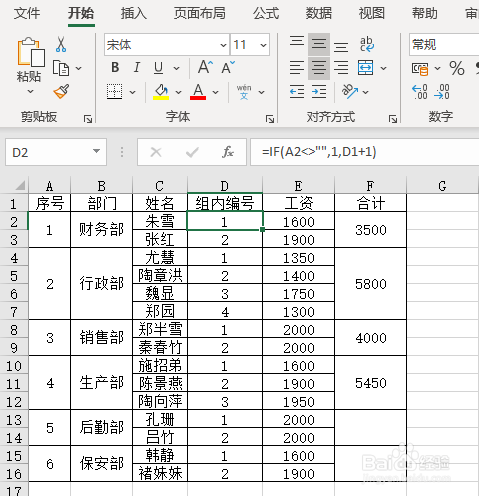Apply red font color A
Image resolution: width=479 pixels, height=496 pixels.
click(x=198, y=92)
